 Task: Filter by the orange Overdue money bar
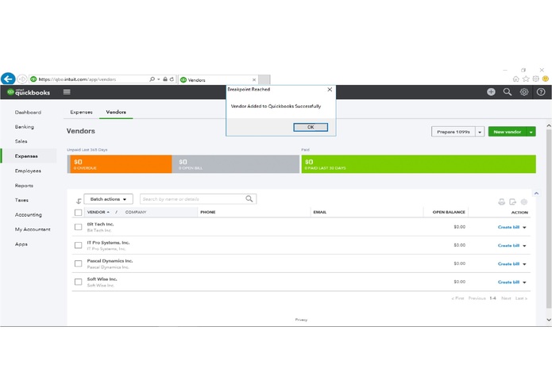coord(120,163)
